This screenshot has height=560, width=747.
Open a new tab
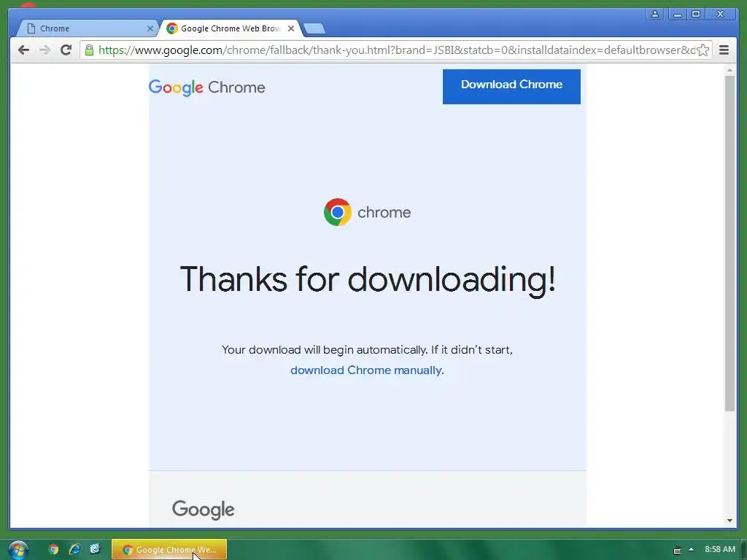314,28
